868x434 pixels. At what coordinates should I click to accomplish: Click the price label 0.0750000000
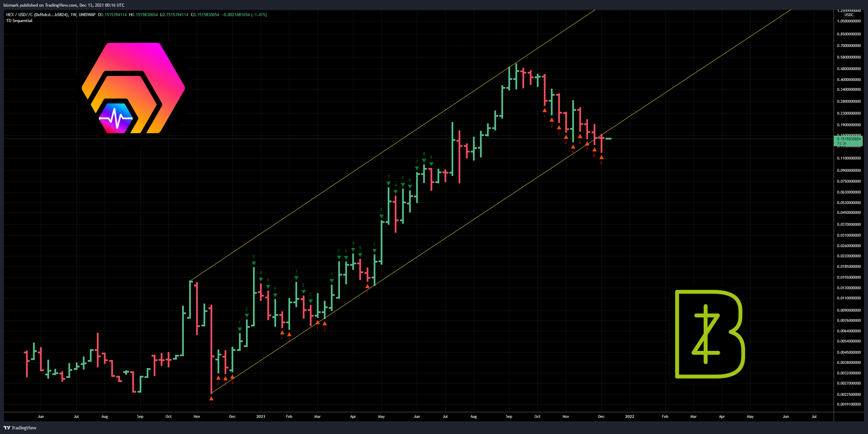[x=849, y=182]
